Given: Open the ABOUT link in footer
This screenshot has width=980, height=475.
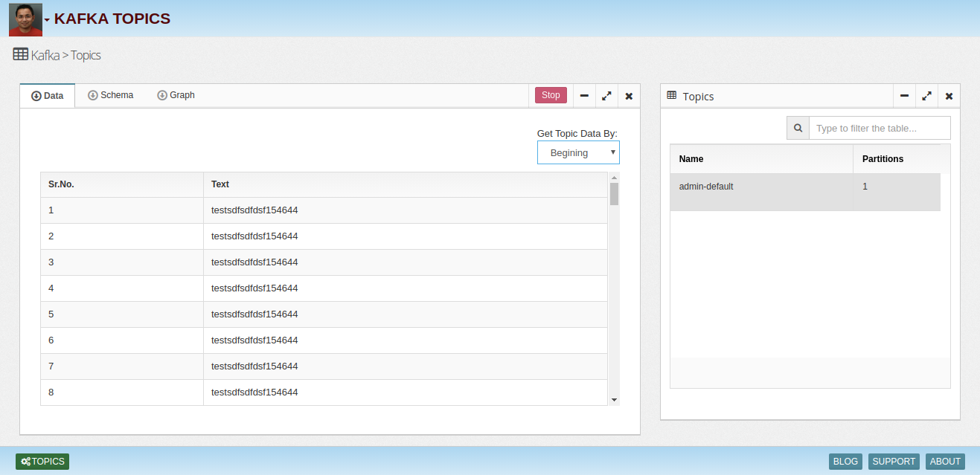Looking at the screenshot, I should [x=945, y=462].
